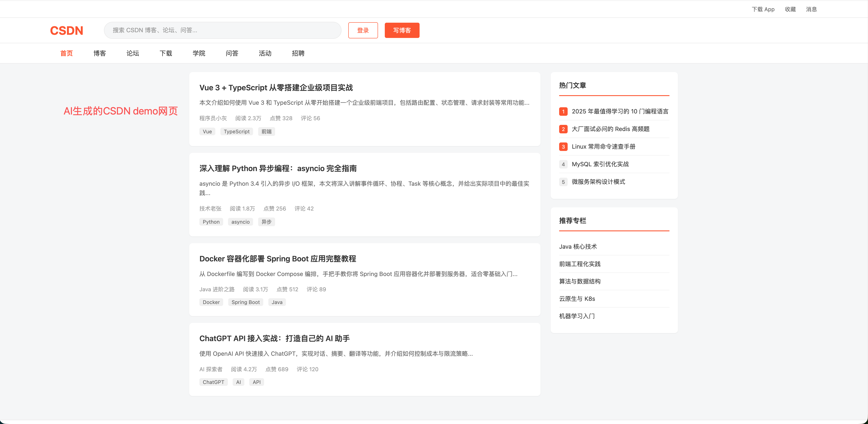Click the 点赞 512 count
Screen dimensions: 868x424
coord(287,289)
